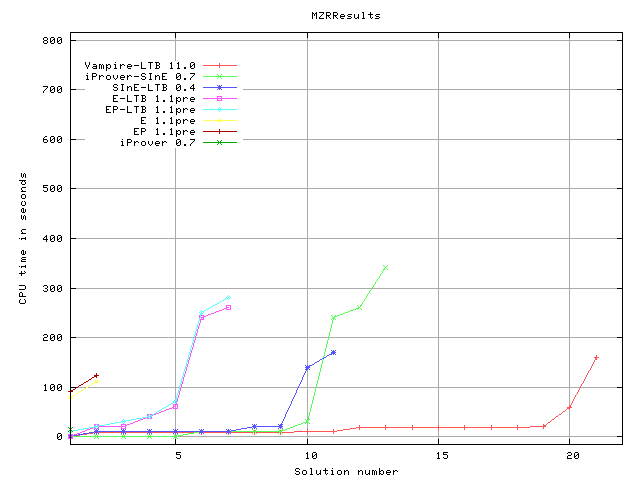Click the y-axis tick label 600
This screenshot has height=480, width=640.
[x=52, y=139]
